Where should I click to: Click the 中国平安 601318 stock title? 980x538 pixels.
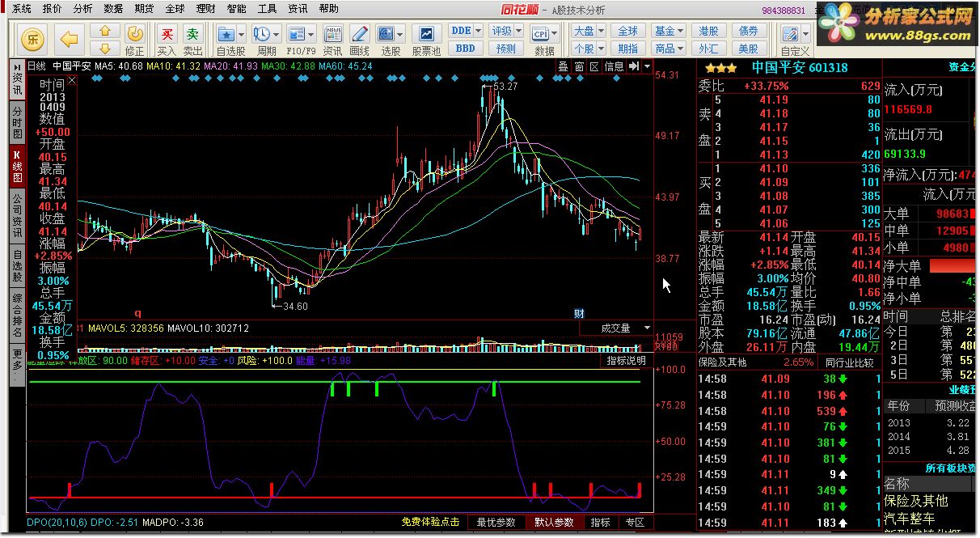click(x=800, y=68)
